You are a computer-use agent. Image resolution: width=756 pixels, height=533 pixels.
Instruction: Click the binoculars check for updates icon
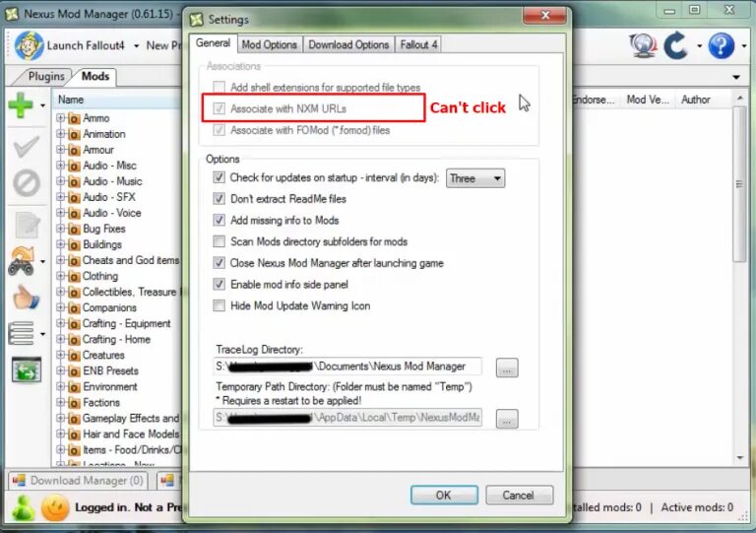[22, 261]
